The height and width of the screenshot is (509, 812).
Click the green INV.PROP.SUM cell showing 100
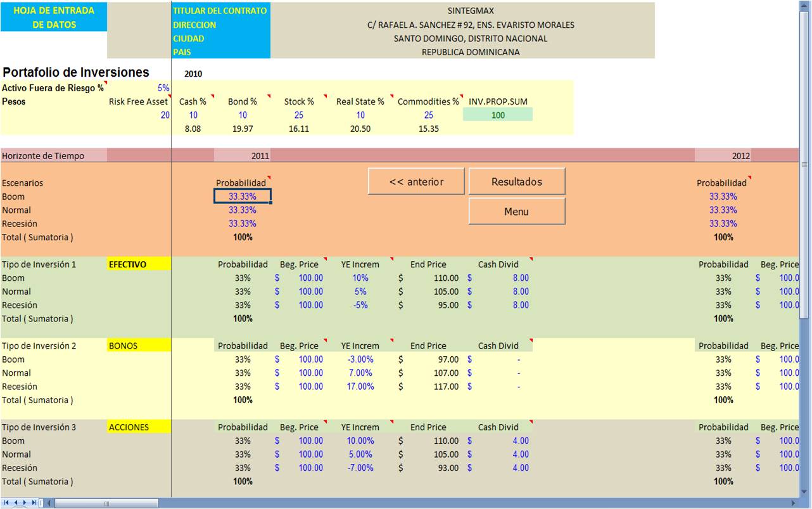coord(498,115)
